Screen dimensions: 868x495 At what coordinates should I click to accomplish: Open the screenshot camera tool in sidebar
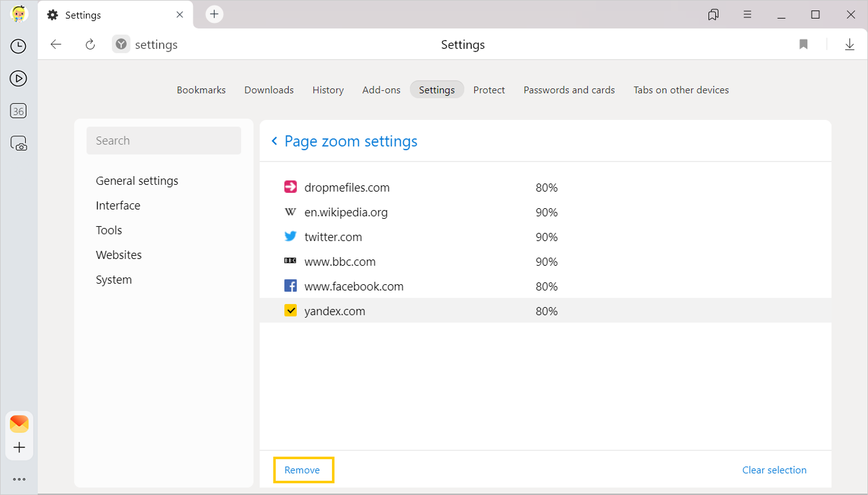tap(19, 144)
